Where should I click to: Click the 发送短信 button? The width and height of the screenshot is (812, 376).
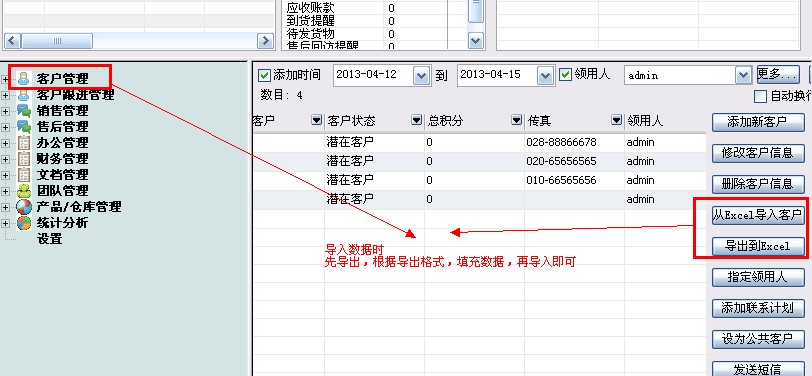[758, 369]
